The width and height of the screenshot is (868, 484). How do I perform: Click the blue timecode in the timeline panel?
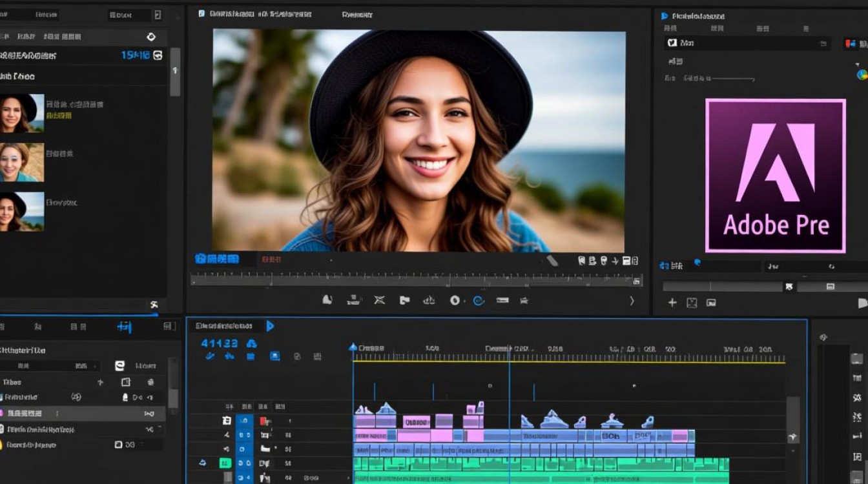220,343
